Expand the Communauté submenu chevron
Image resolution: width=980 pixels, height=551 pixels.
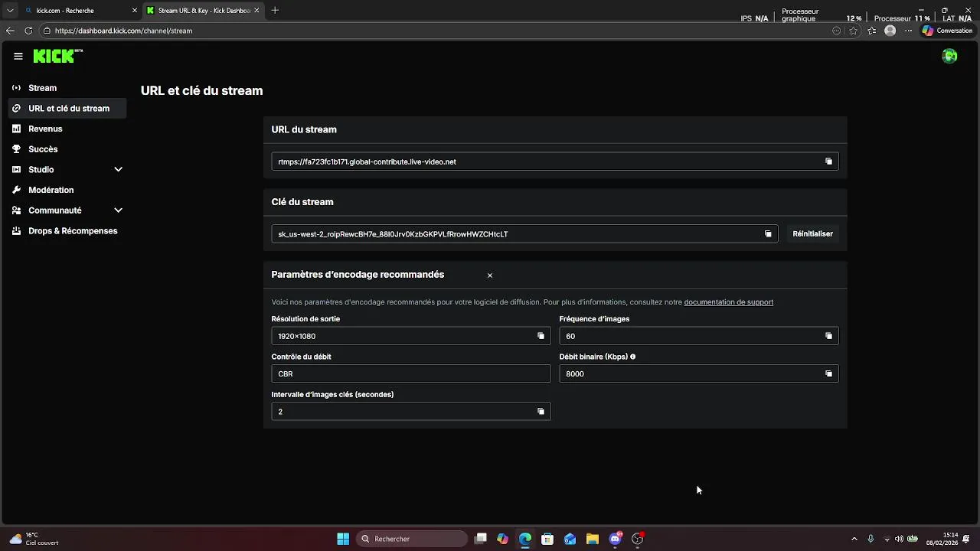tap(118, 210)
